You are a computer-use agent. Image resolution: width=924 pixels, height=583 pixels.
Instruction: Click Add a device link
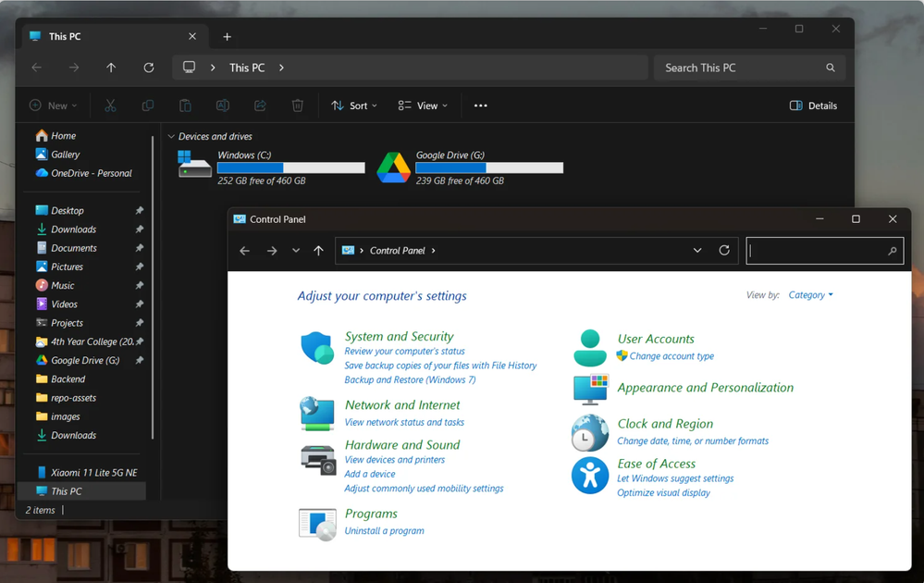369,474
